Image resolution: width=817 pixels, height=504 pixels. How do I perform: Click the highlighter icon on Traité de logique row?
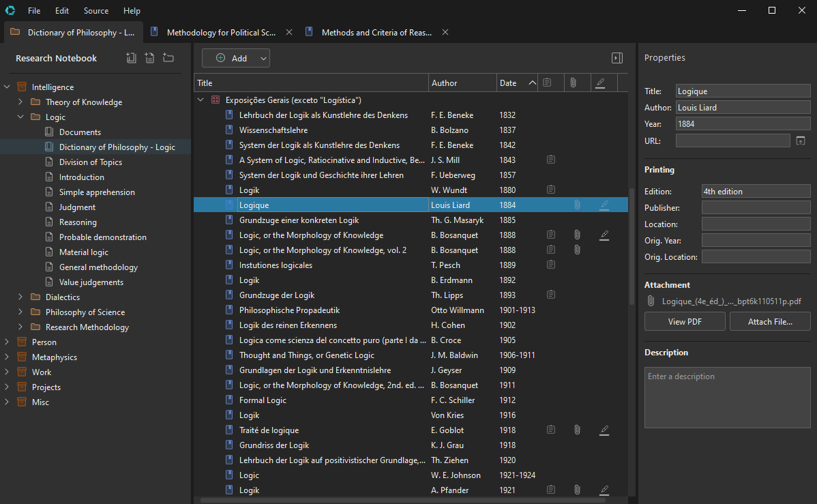click(604, 430)
